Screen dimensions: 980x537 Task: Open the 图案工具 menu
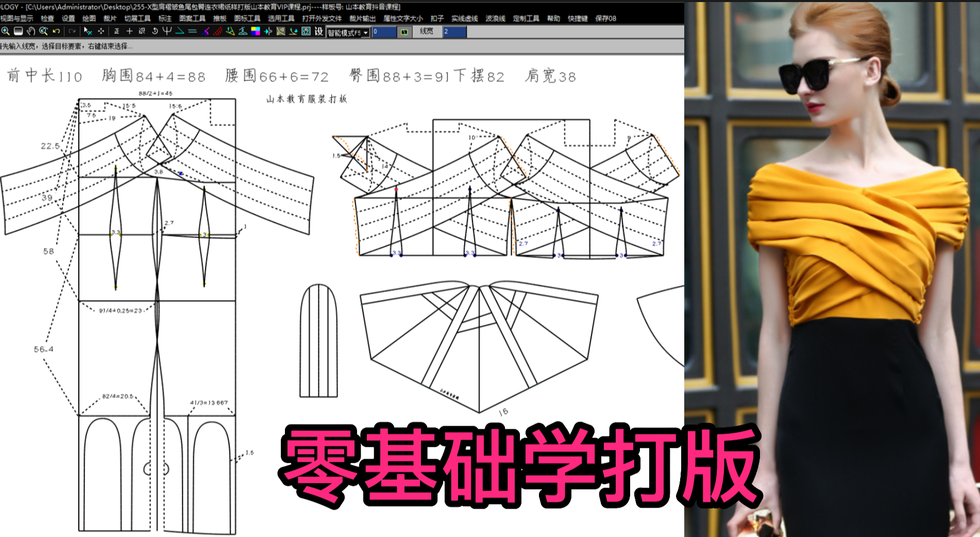[192, 18]
